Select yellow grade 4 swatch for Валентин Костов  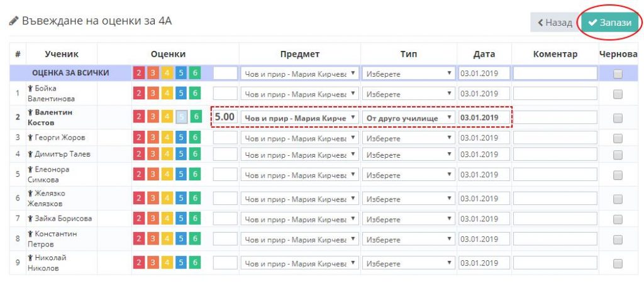(x=167, y=117)
